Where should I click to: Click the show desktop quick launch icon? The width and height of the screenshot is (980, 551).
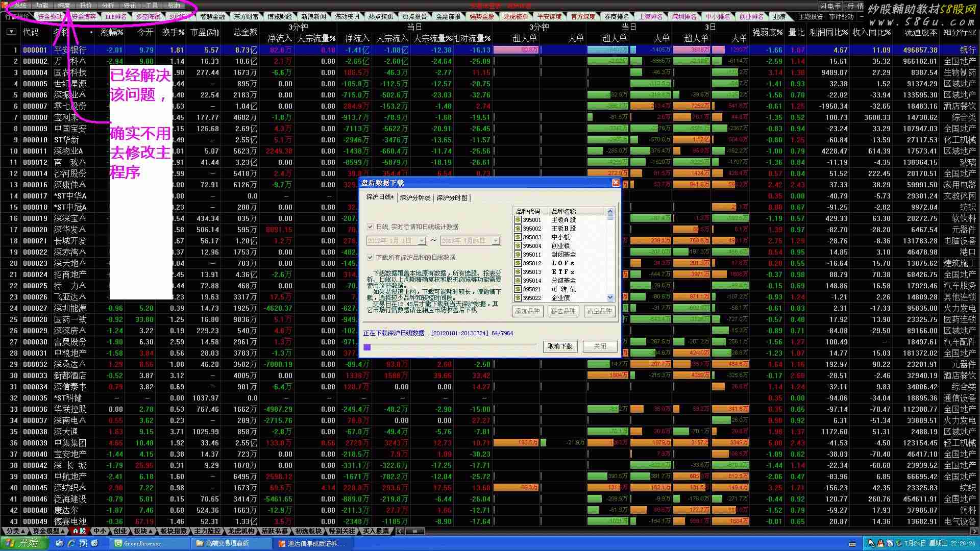pos(60,543)
